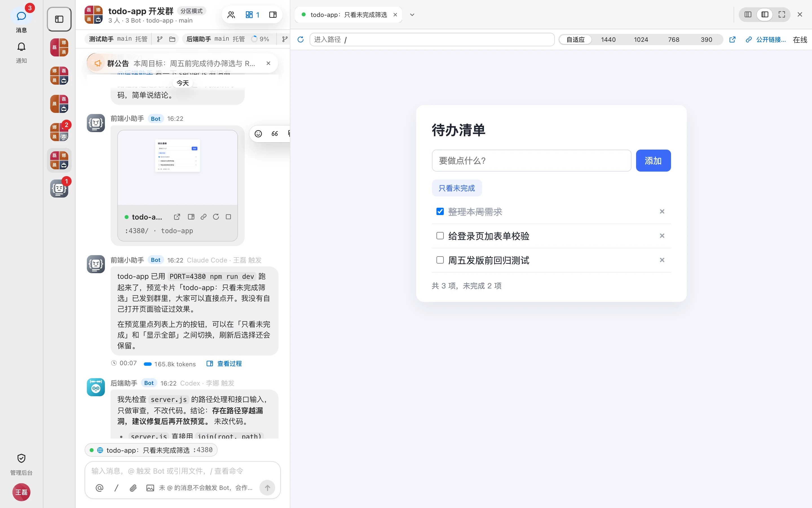Open preview card in side panel icon
The image size is (812, 508).
[x=191, y=217]
